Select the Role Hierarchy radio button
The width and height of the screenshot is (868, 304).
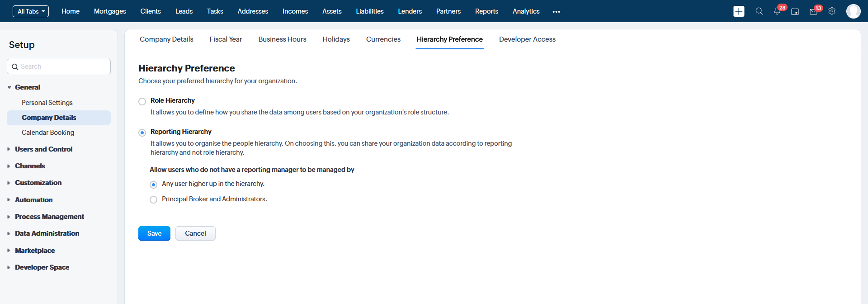pyautogui.click(x=142, y=101)
